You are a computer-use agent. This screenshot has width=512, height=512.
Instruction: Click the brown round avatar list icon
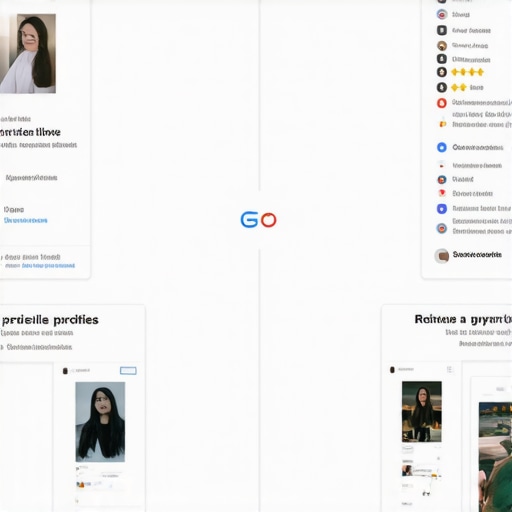(442, 46)
